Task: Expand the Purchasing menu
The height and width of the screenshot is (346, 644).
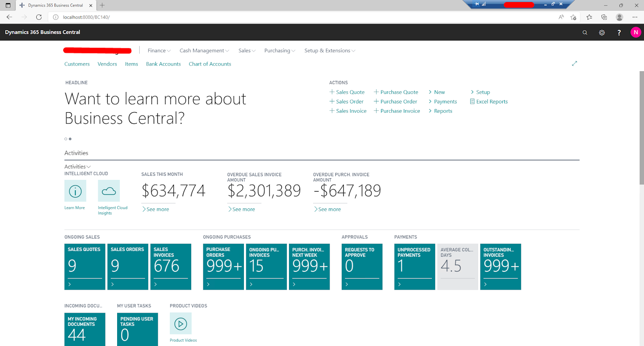Action: point(280,51)
